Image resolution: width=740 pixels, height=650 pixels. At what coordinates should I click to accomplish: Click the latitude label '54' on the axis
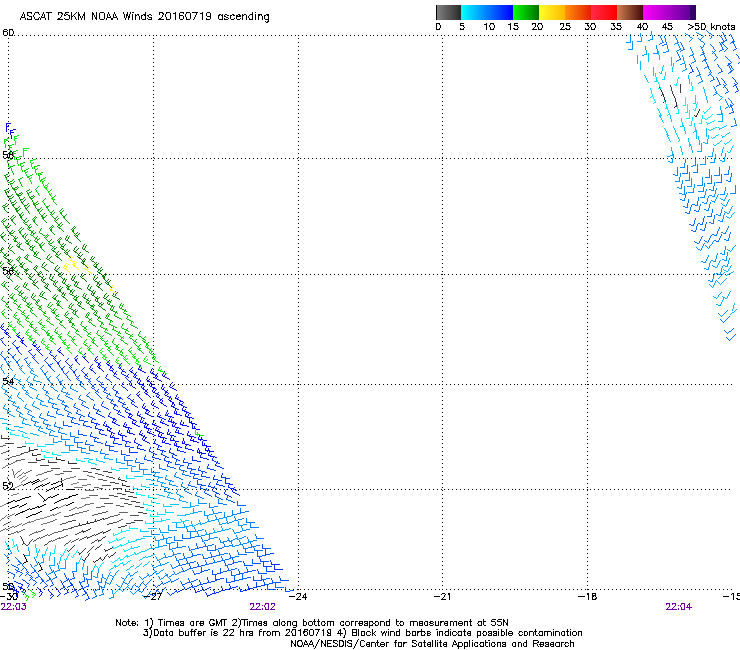(8, 381)
